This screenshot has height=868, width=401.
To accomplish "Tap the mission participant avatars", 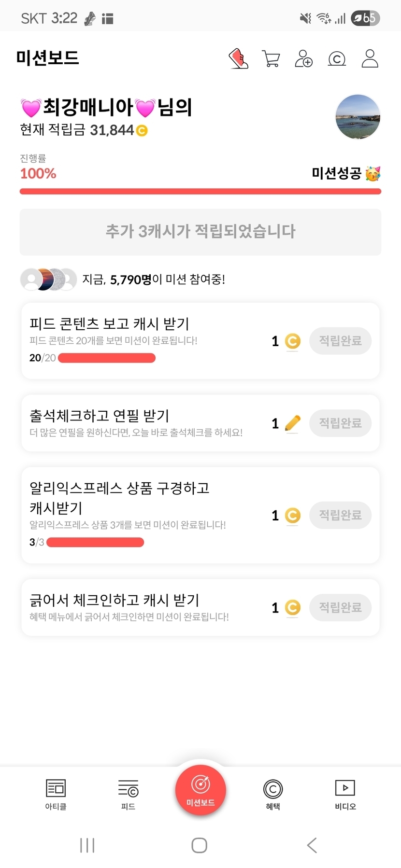I will click(48, 279).
